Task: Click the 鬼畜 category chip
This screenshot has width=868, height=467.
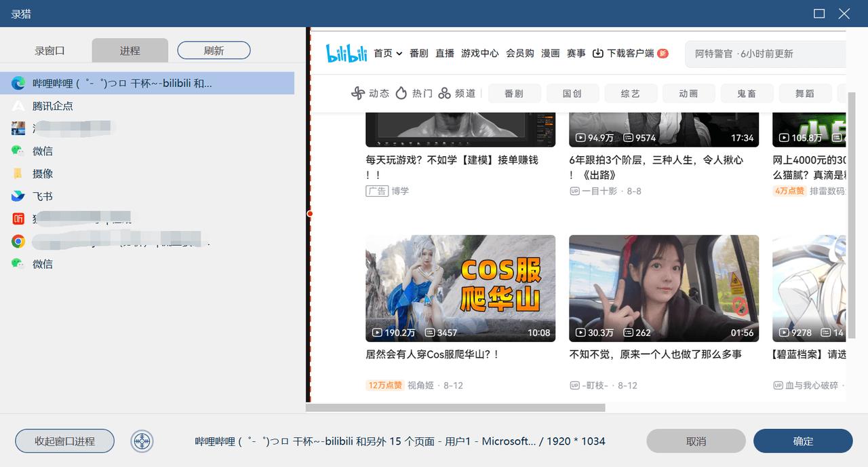Action: tap(747, 94)
